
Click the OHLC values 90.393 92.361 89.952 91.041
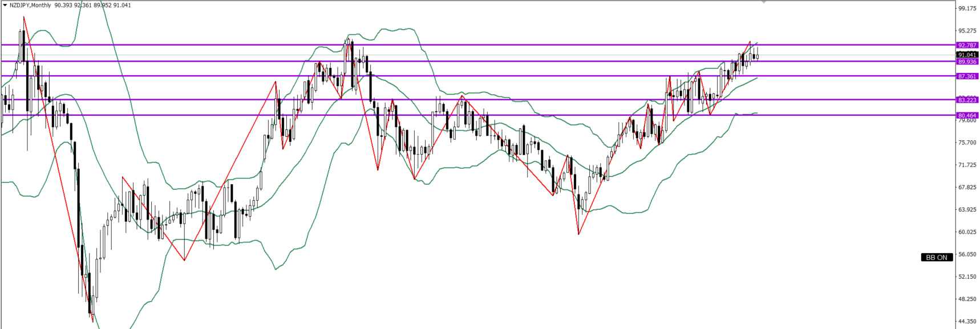coord(92,5)
